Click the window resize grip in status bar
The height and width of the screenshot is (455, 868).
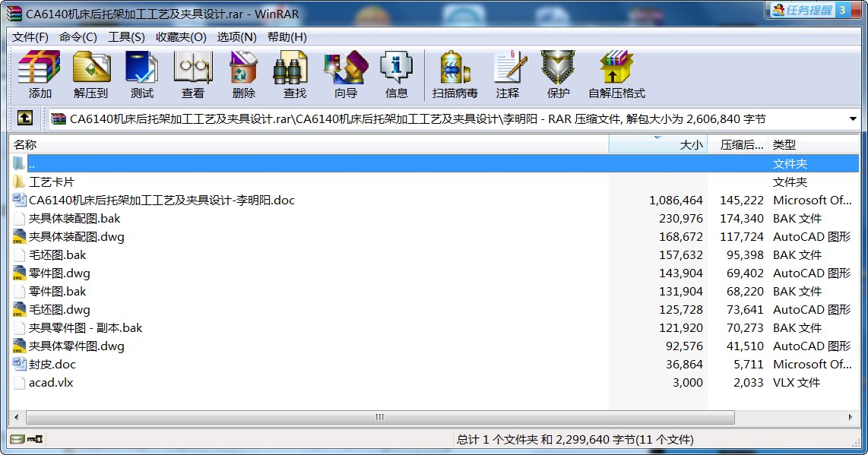pos(856,443)
